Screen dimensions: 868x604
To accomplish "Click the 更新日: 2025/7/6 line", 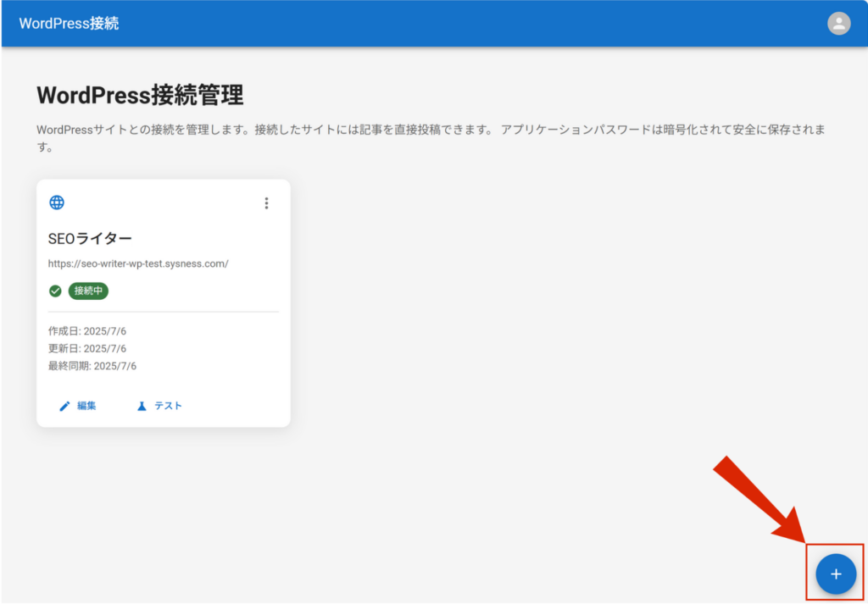I will 87,348.
